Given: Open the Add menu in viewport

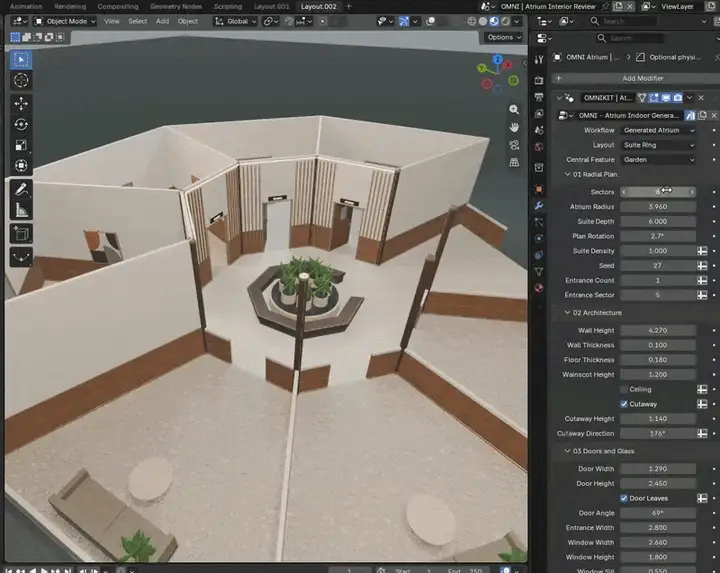Looking at the screenshot, I should pos(162,21).
